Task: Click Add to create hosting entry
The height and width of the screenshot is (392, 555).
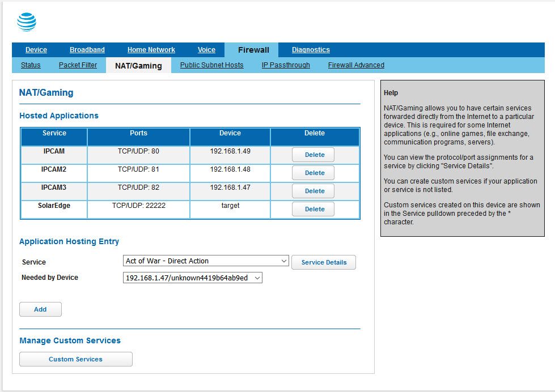Action: tap(40, 309)
